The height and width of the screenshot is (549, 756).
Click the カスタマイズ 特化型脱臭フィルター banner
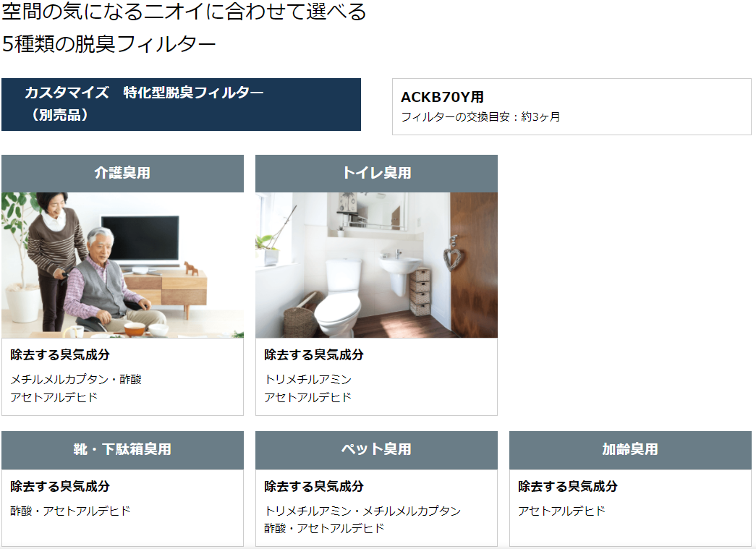point(182,104)
